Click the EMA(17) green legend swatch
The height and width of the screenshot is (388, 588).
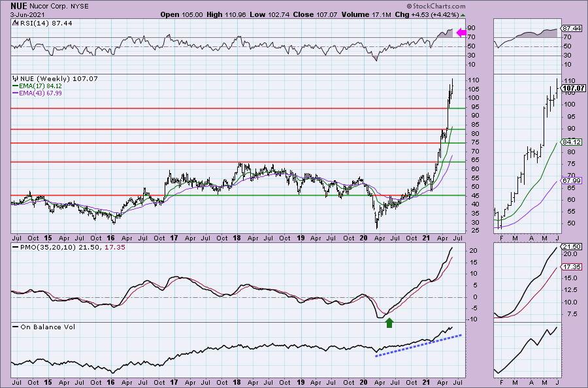click(16, 86)
